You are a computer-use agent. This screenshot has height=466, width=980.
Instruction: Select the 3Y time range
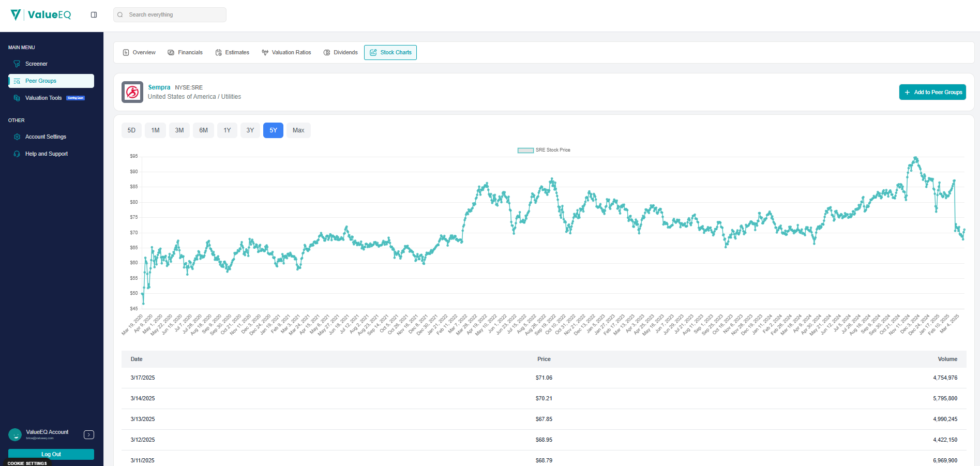(250, 130)
